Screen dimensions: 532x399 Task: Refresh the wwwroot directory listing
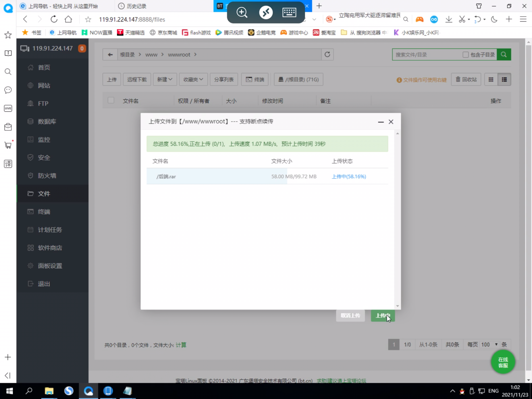tap(327, 55)
